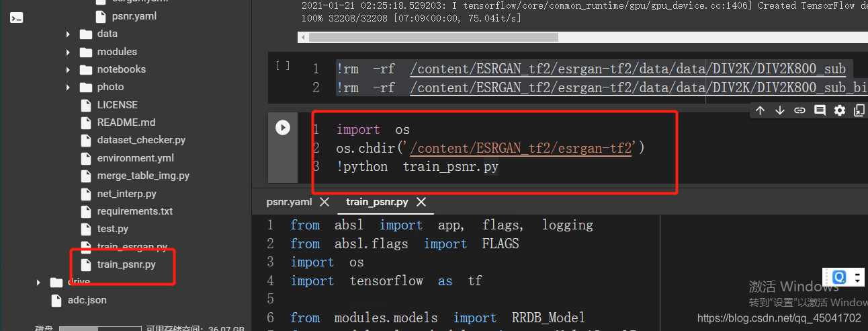The image size is (868, 331).
Task: Click the file icon beside psnr.yaml
Action: click(x=100, y=16)
